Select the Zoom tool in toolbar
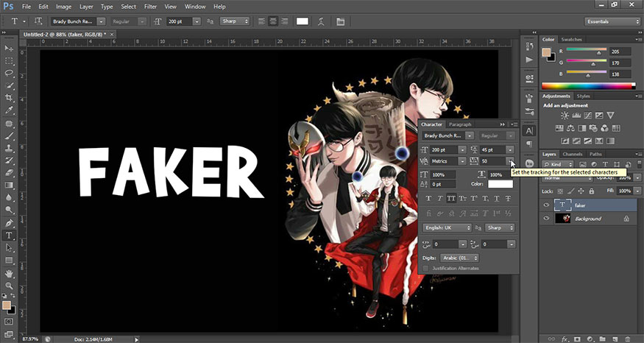This screenshot has height=343, width=644. (x=9, y=286)
